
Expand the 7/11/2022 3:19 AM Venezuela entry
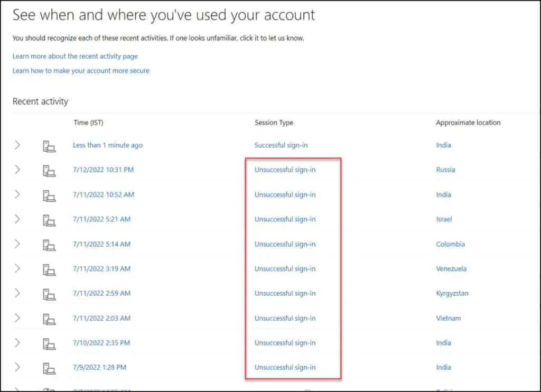point(17,268)
